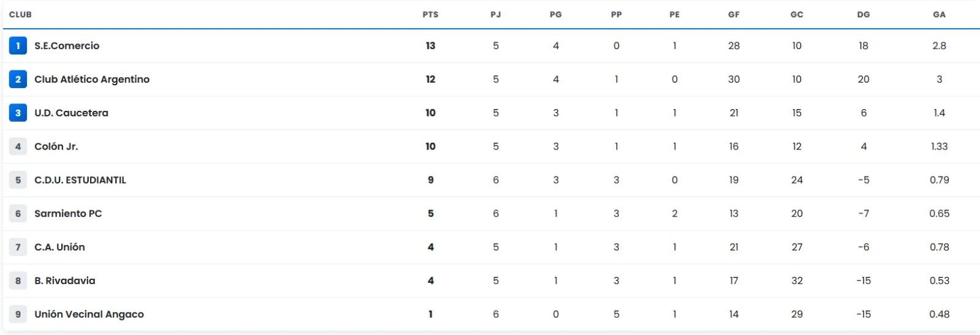
Task: Click the gray rank 6 badge
Action: click(x=18, y=214)
